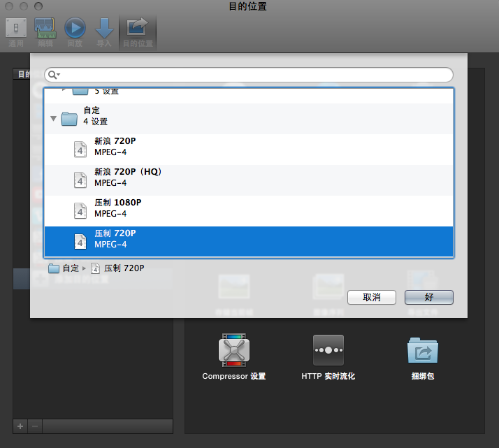Click the 取消 (Cancel) button
This screenshot has height=448, width=499.
click(371, 297)
